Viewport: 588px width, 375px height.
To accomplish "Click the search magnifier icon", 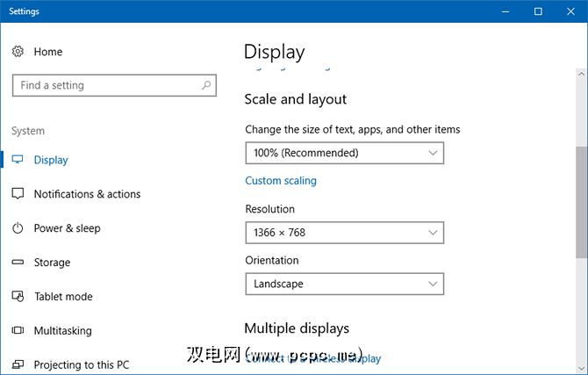I will pos(206,85).
